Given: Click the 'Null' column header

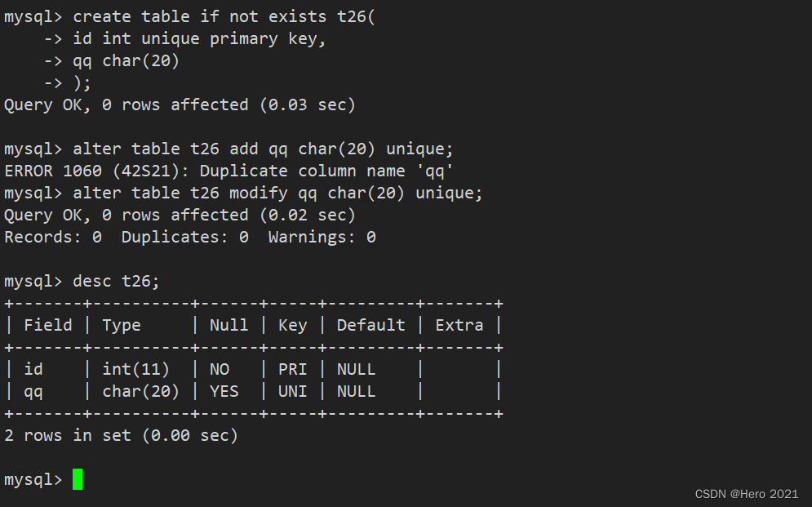Looking at the screenshot, I should [x=229, y=325].
